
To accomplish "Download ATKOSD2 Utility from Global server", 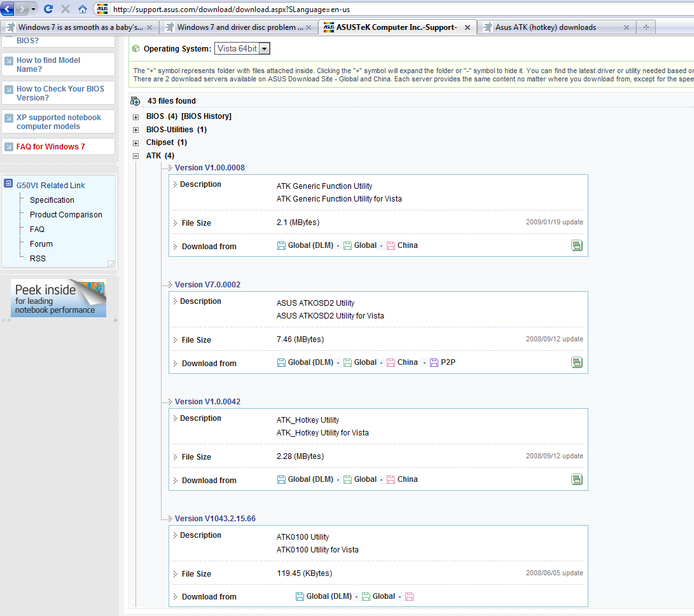I will point(360,362).
